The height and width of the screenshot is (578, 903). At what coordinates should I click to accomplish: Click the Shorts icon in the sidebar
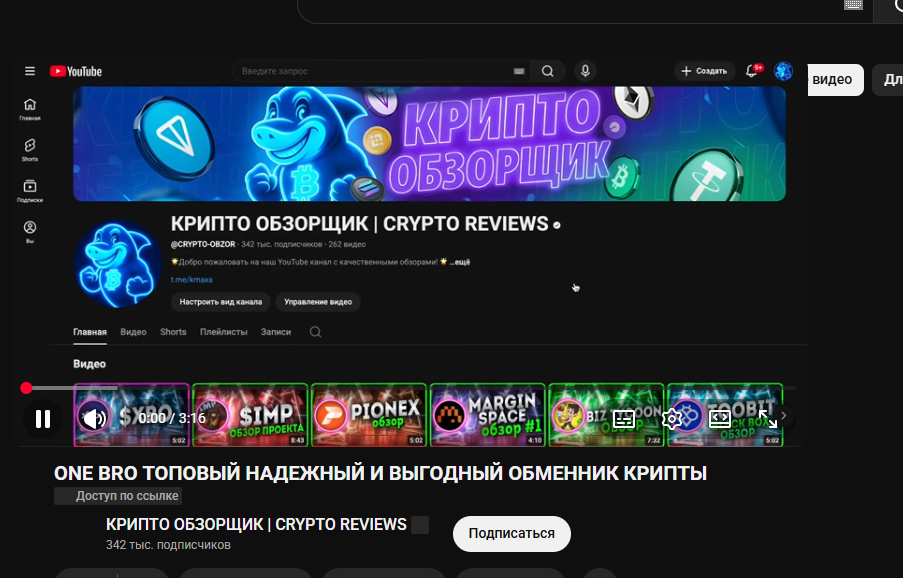coord(30,150)
